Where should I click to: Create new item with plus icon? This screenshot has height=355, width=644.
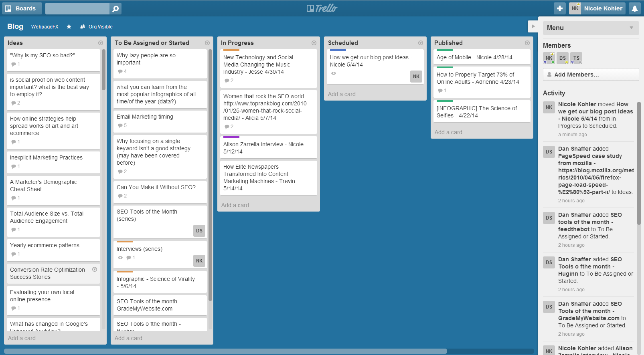[x=560, y=8]
